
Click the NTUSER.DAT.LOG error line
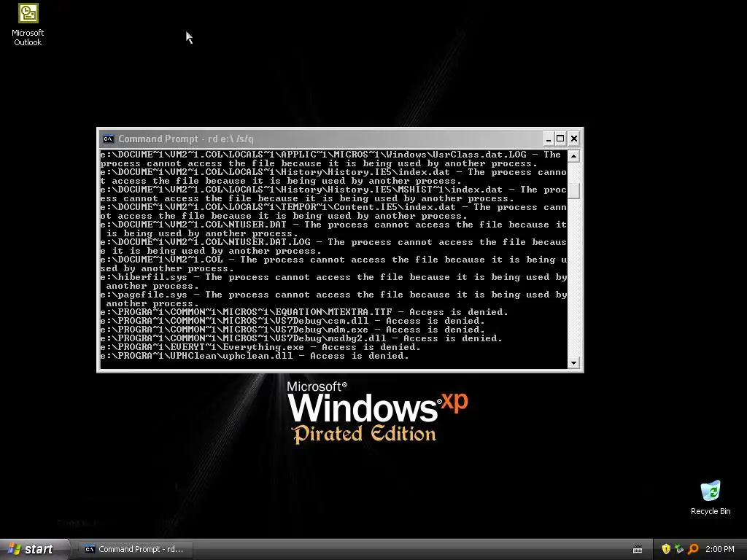pos(333,246)
